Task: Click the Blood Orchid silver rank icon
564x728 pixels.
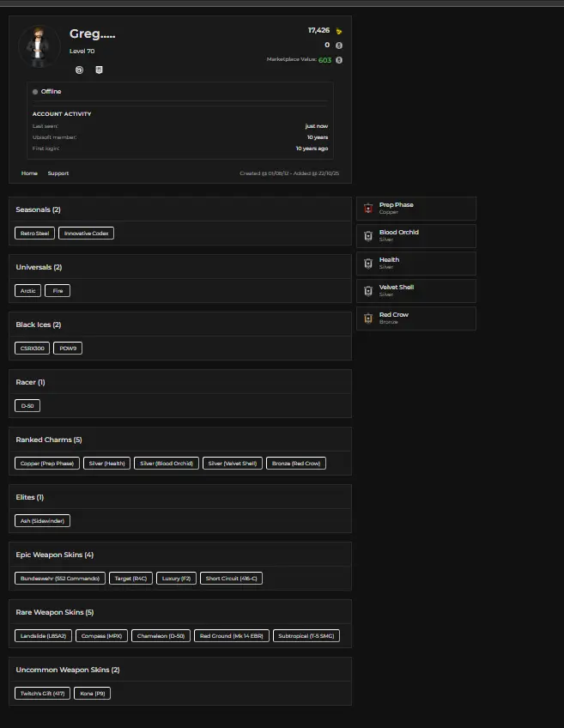Action: [x=368, y=236]
